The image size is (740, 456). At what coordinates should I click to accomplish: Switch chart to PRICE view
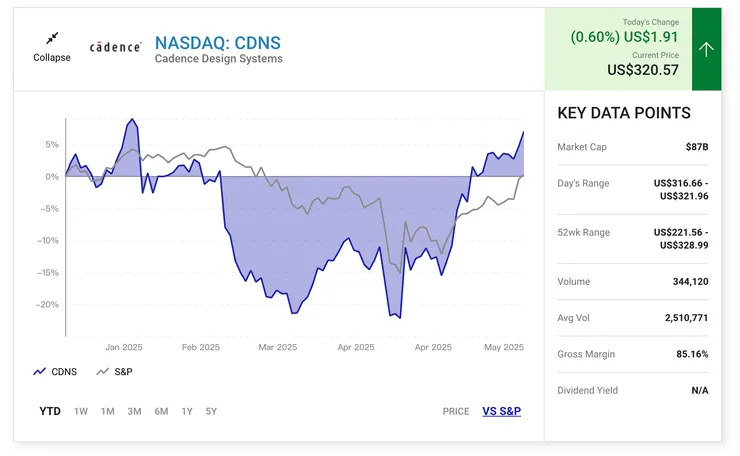pos(456,411)
